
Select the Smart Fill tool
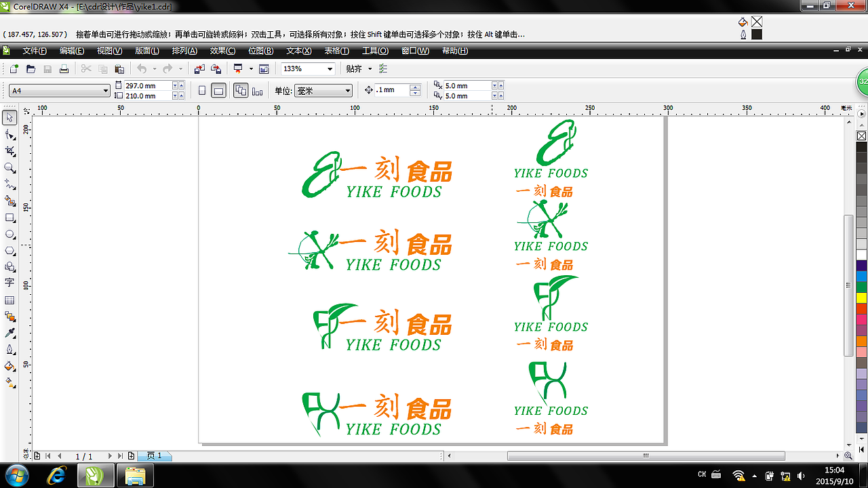(9, 201)
